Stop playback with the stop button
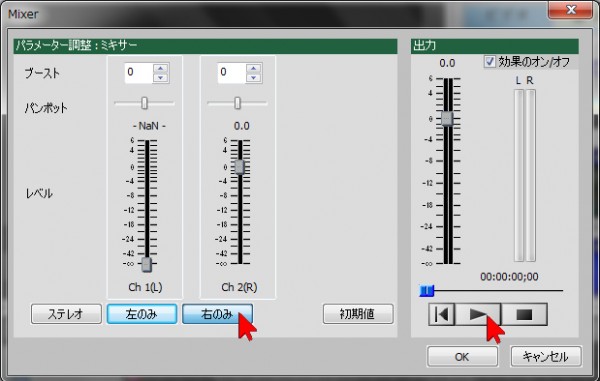 tap(524, 314)
